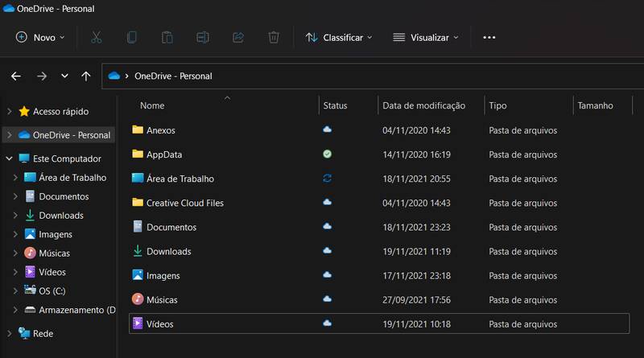Sort by the Nome column header
The image size is (644, 358).
coord(152,105)
